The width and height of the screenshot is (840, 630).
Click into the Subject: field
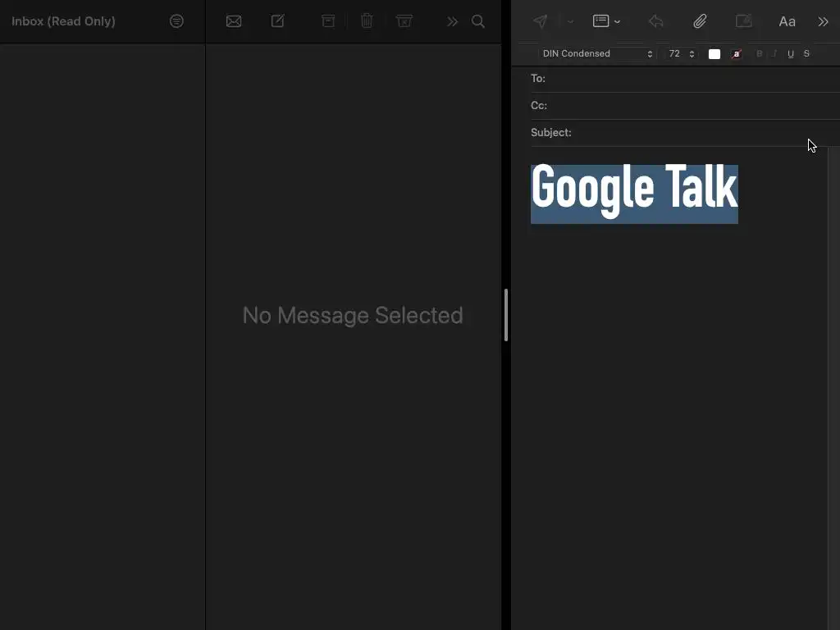[x=685, y=132]
